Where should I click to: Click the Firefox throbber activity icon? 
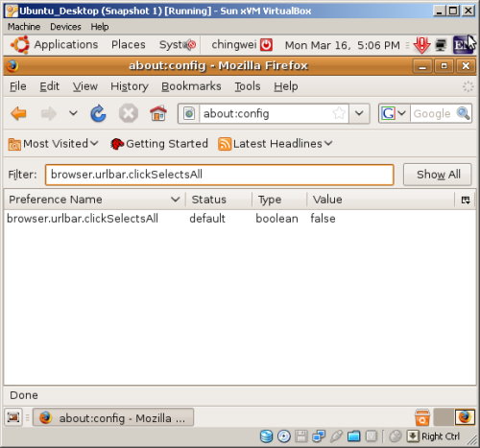(x=468, y=86)
